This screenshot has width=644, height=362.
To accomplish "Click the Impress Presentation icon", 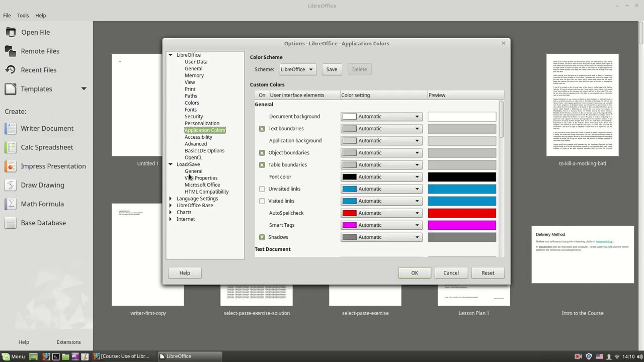I will [11, 166].
